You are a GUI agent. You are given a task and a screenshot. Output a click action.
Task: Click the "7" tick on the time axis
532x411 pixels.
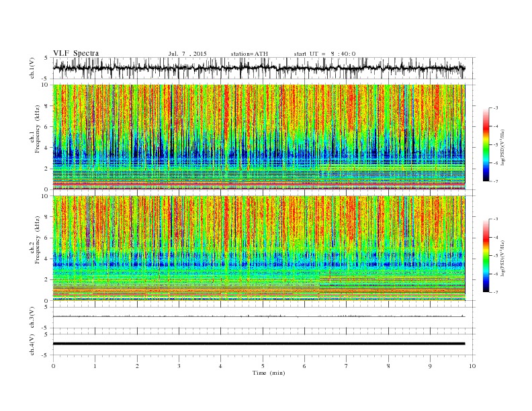(347, 366)
